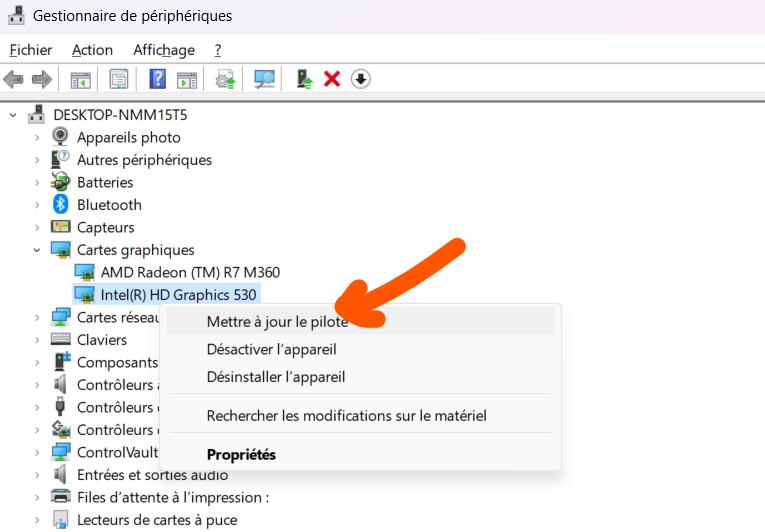The height and width of the screenshot is (532, 765).
Task: Collapse the DESKTOP-NMM15T5 root node
Action: pos(13,115)
